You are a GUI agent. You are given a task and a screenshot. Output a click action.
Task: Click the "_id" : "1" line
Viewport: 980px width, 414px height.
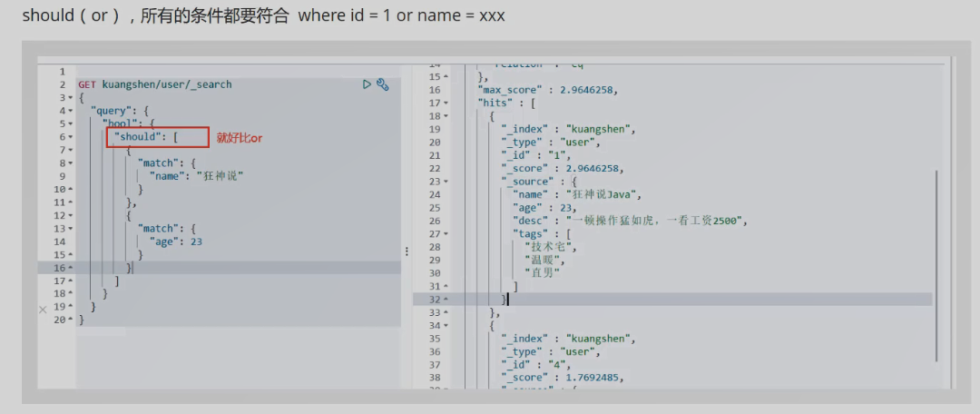point(537,155)
